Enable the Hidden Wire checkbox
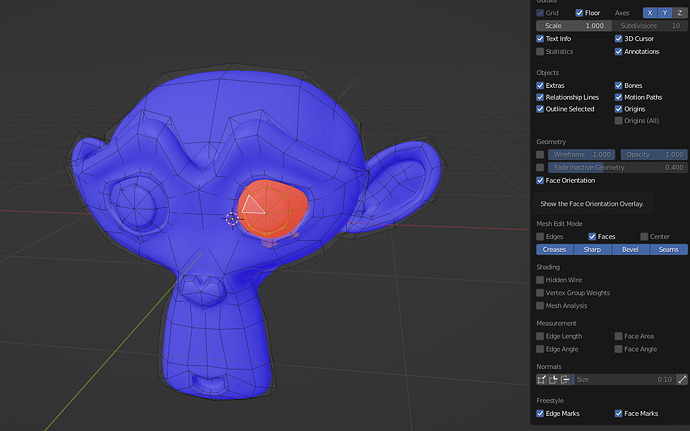This screenshot has width=690, height=431. [x=541, y=280]
